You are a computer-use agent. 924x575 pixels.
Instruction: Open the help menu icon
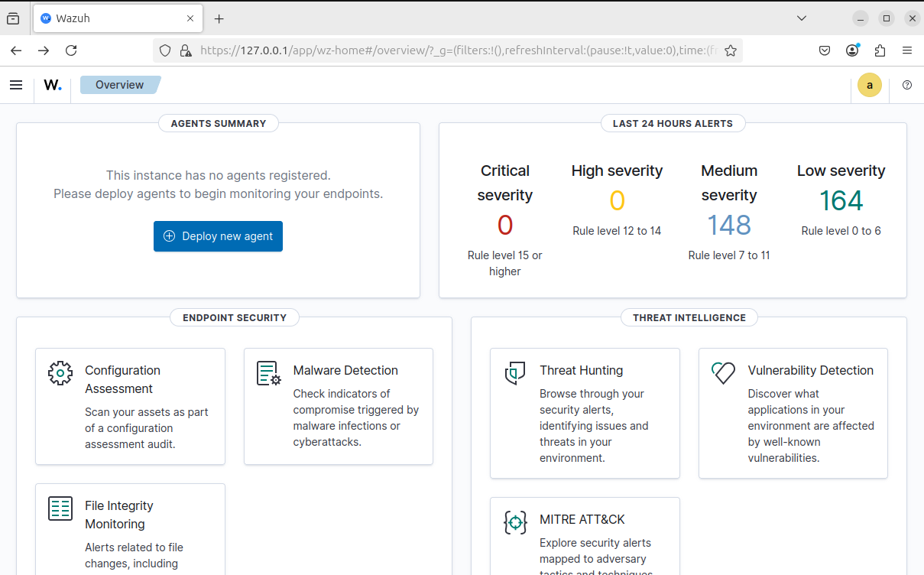pos(907,85)
